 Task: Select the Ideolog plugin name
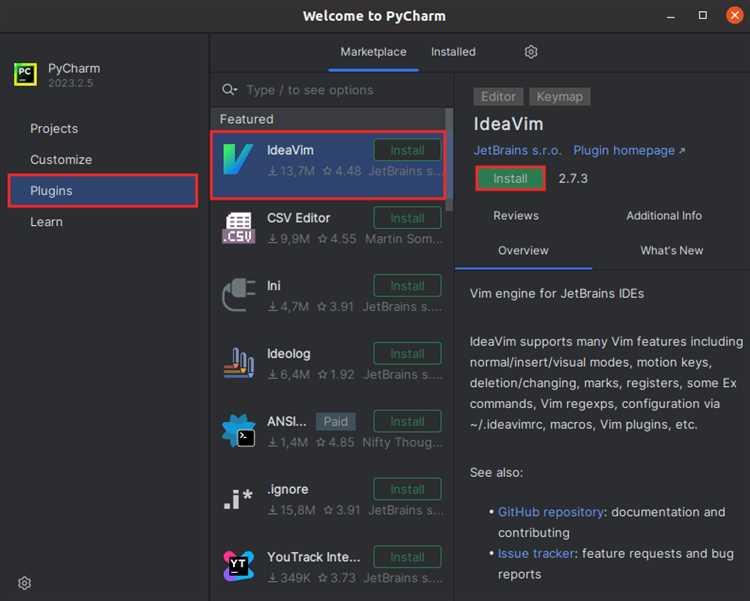click(x=288, y=354)
